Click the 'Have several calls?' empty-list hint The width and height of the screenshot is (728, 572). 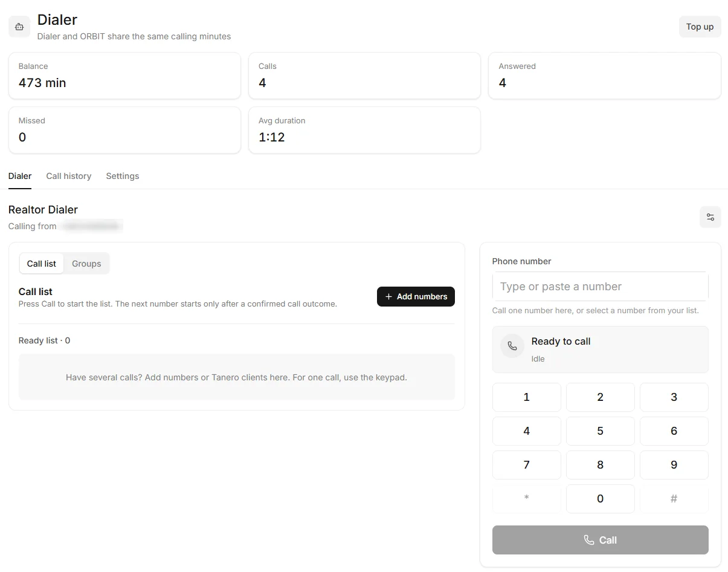click(x=236, y=377)
